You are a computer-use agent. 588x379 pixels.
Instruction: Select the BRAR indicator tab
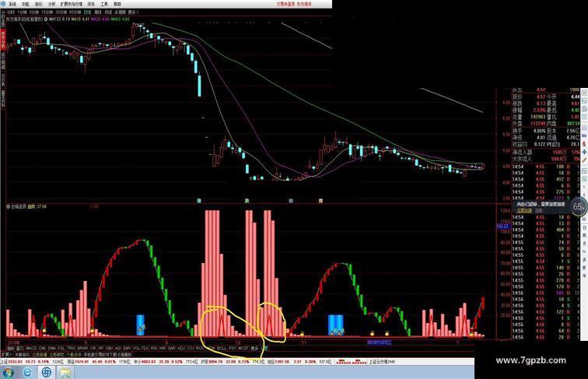pyautogui.click(x=82, y=349)
